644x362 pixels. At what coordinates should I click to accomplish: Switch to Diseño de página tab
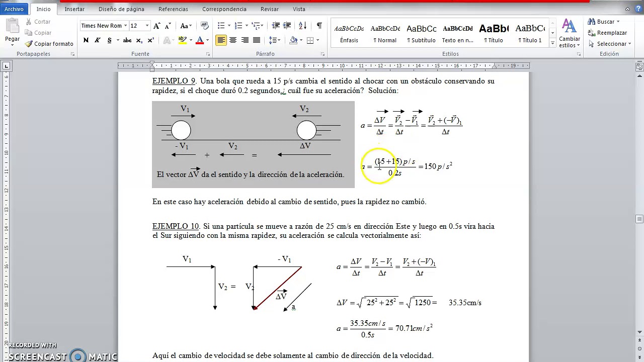pyautogui.click(x=121, y=9)
